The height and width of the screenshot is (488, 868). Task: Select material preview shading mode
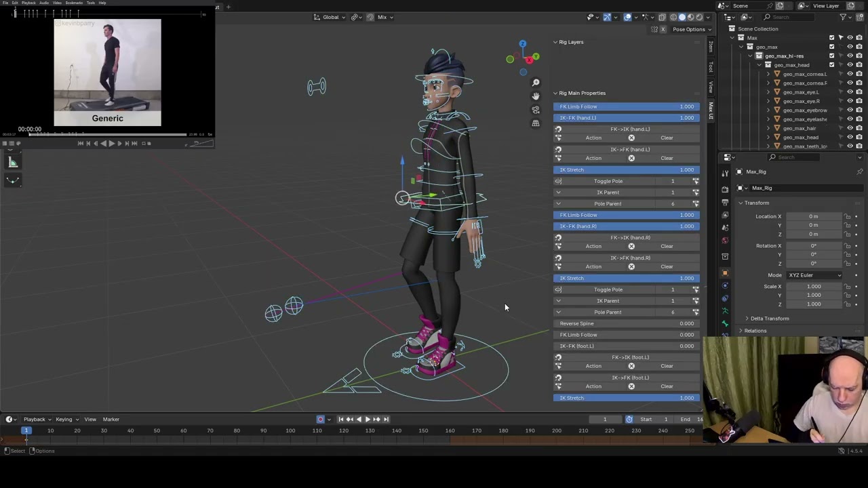click(691, 17)
